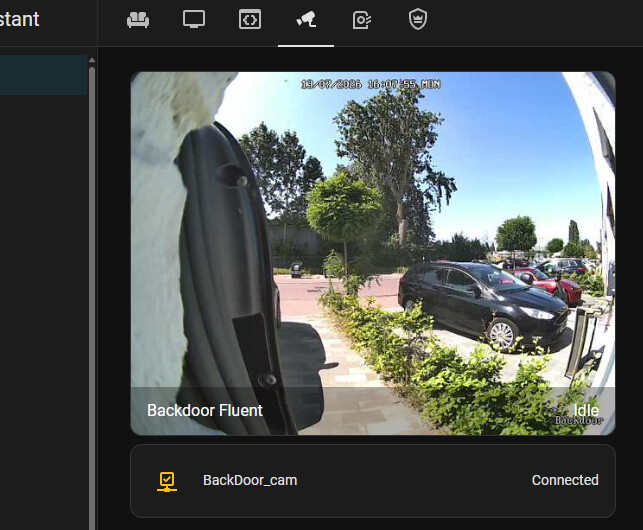Select the security camera view tab
This screenshot has width=643, height=530.
pos(306,19)
